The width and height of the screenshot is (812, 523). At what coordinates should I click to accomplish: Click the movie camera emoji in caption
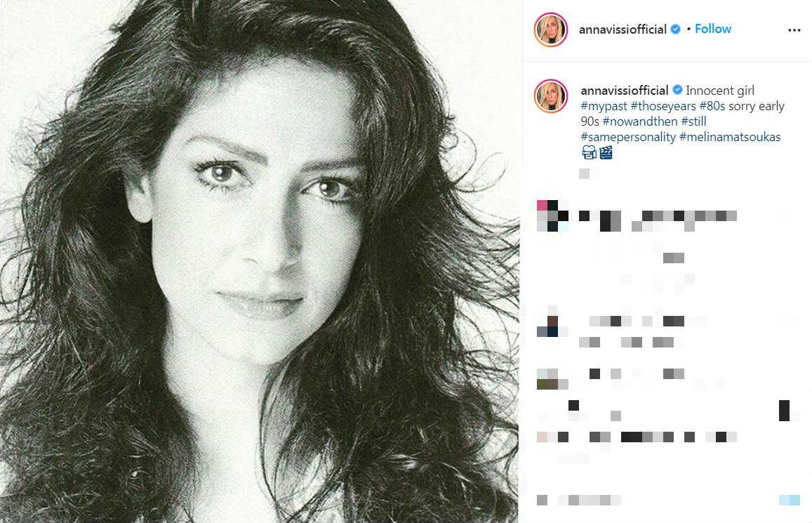coord(589,152)
